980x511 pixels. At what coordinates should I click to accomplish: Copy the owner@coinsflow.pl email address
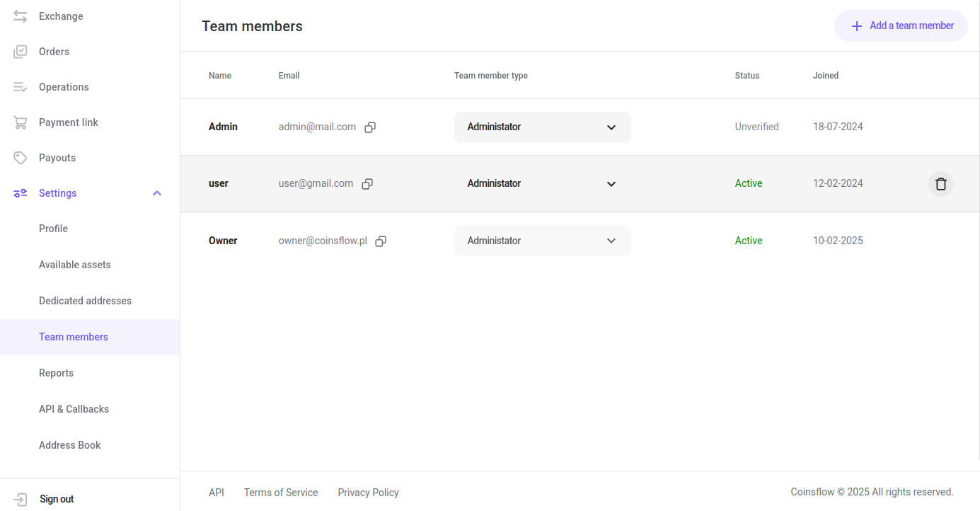point(381,241)
